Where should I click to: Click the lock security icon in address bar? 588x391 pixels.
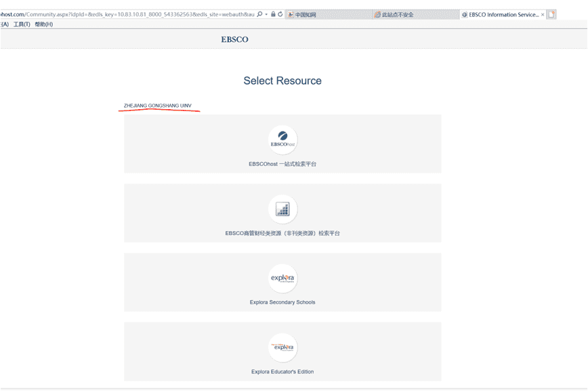coord(273,14)
